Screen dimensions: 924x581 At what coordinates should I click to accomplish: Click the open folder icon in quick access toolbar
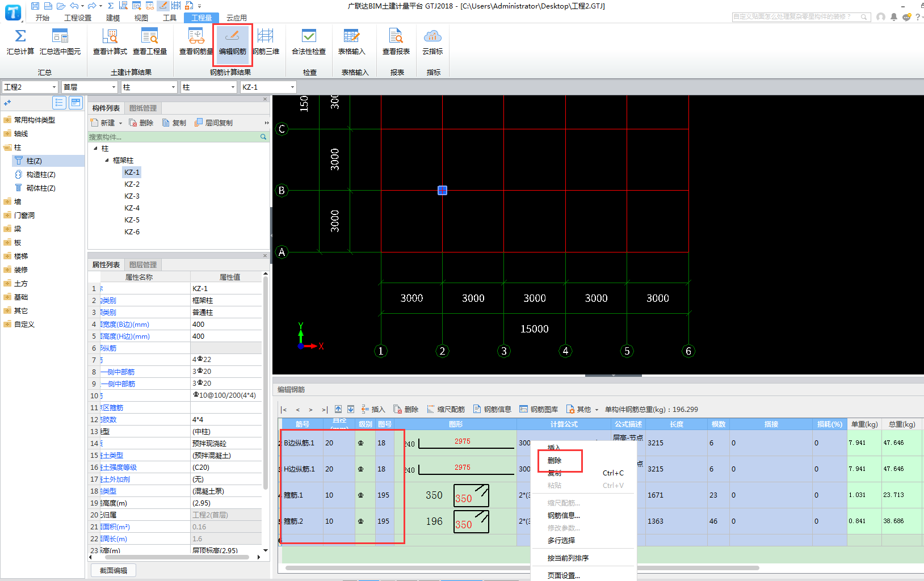point(60,6)
